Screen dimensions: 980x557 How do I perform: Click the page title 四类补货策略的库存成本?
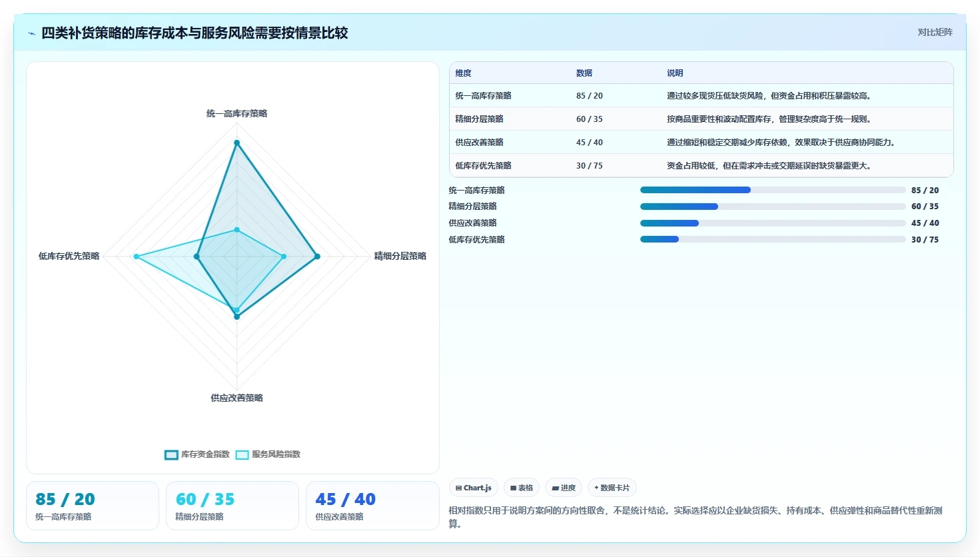[195, 33]
